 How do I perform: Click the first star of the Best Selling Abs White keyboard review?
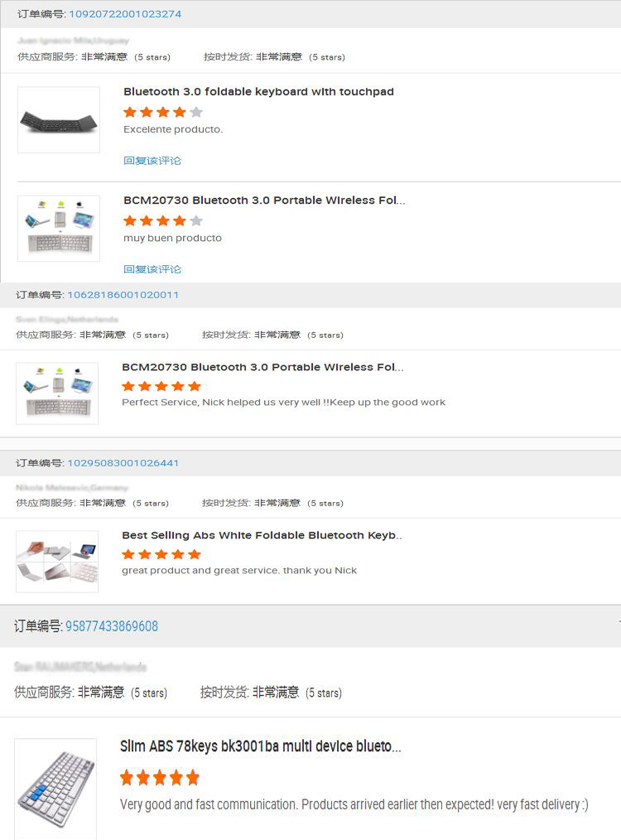tap(129, 553)
